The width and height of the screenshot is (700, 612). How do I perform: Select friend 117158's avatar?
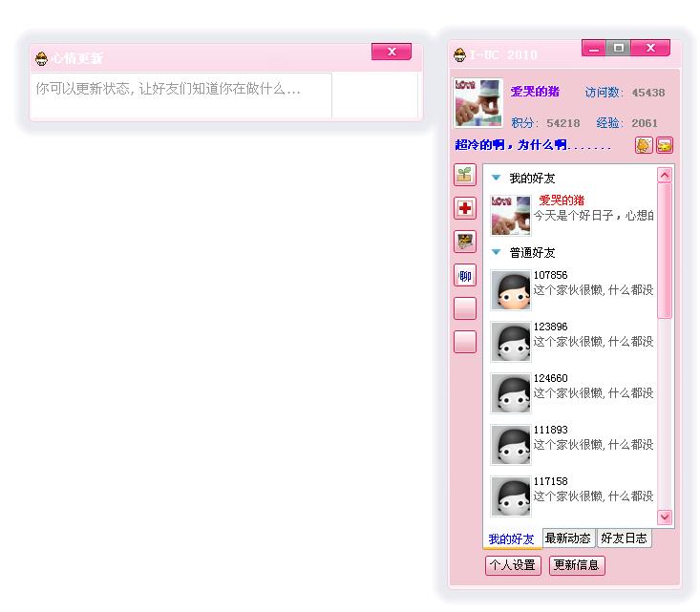[x=511, y=496]
